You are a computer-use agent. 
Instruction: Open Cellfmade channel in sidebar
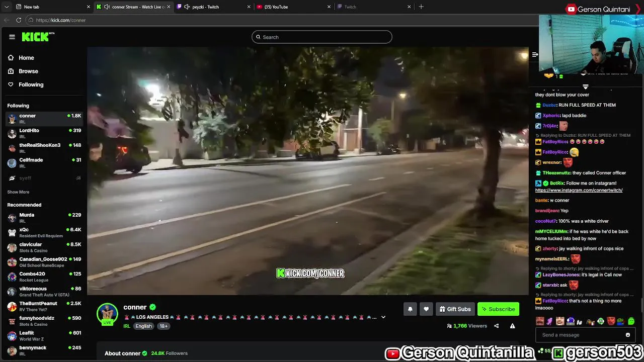coord(44,162)
